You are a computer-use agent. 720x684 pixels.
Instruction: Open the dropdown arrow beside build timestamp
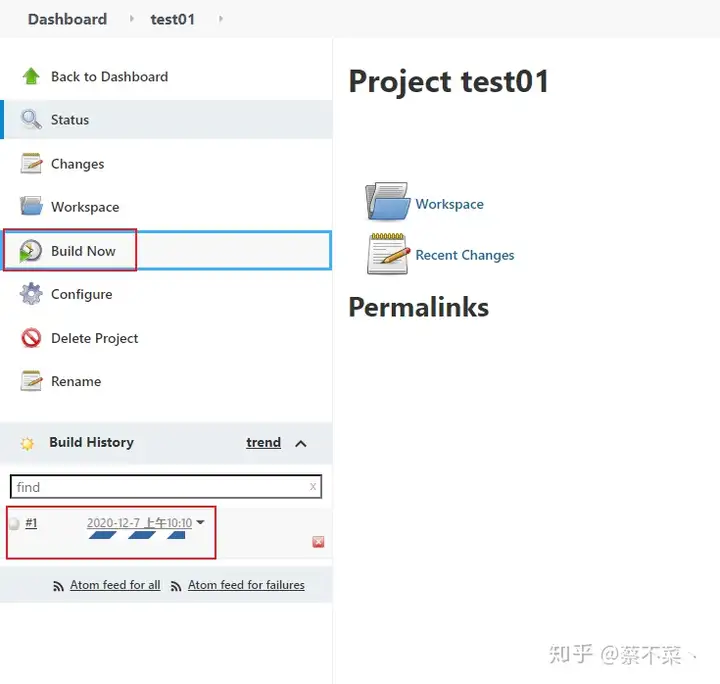coord(200,522)
